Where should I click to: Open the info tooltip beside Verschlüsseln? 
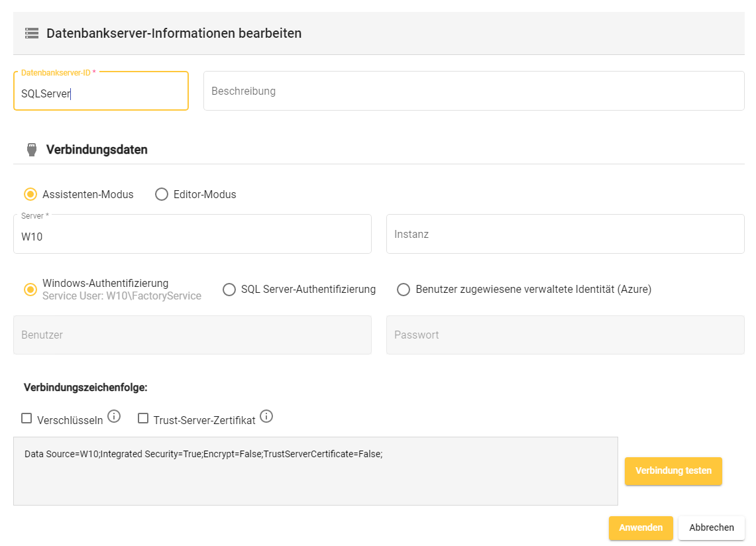coord(113,416)
